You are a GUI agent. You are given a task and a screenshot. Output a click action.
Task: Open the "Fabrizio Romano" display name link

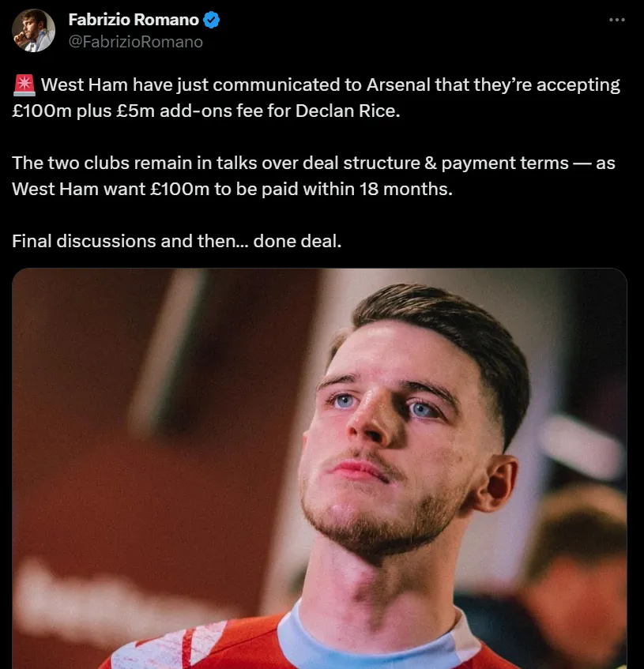point(134,20)
